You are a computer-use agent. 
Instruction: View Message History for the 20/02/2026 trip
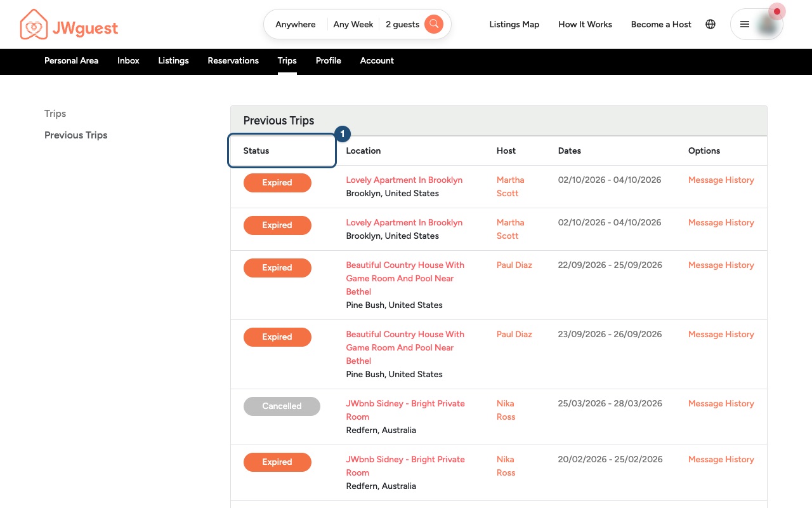tap(721, 460)
